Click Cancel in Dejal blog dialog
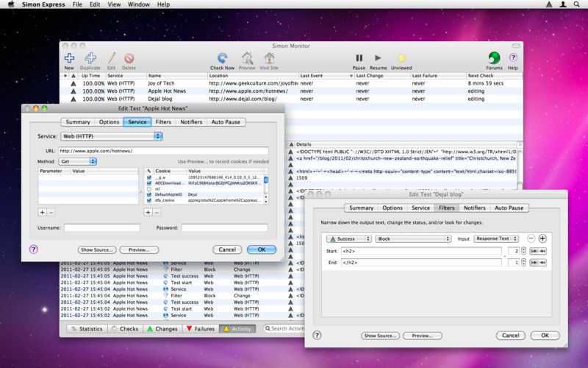 [x=510, y=336]
